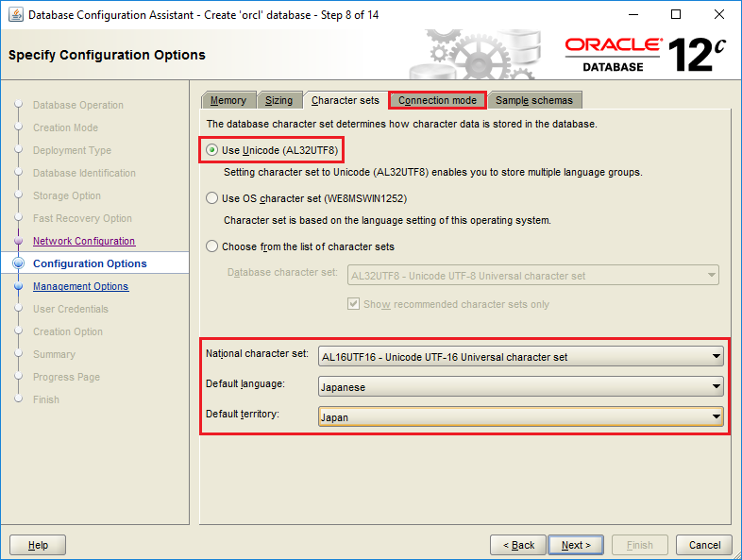Toggle Show recommended character sets only checkbox

coord(353,304)
